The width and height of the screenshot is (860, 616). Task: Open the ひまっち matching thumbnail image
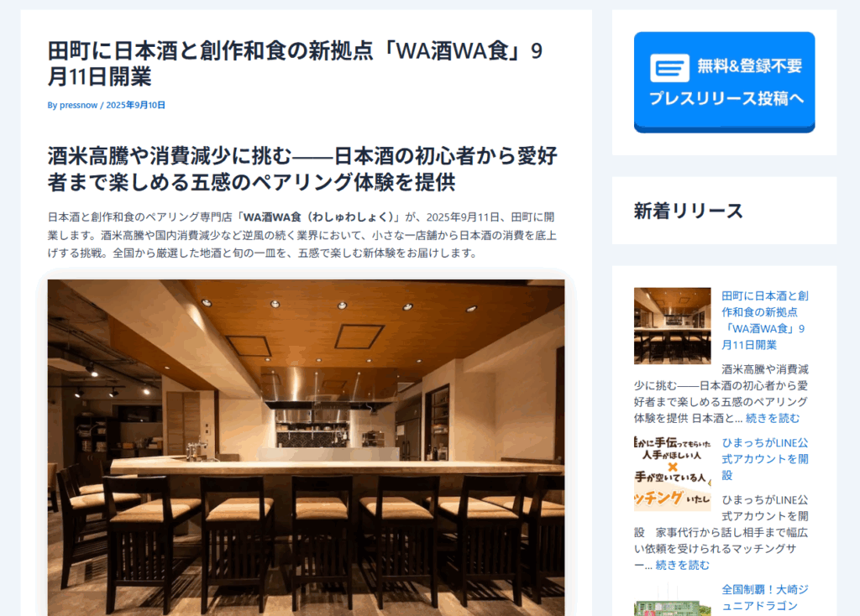point(673,473)
